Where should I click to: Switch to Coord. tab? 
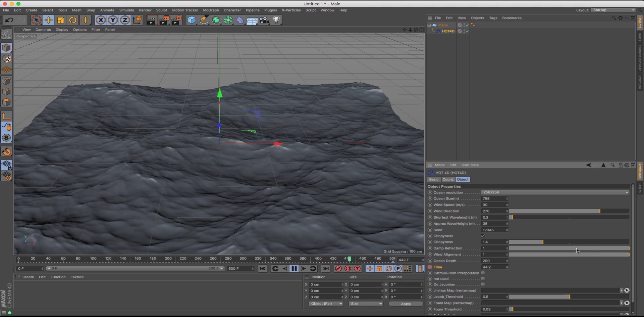coord(448,180)
